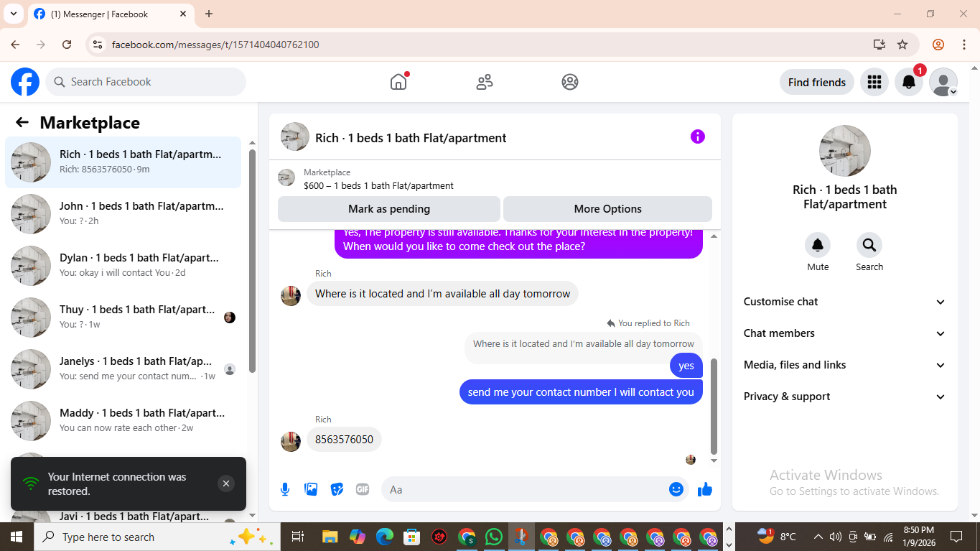The image size is (980, 551).
Task: Expand the Privacy & support section
Action: pyautogui.click(x=845, y=397)
